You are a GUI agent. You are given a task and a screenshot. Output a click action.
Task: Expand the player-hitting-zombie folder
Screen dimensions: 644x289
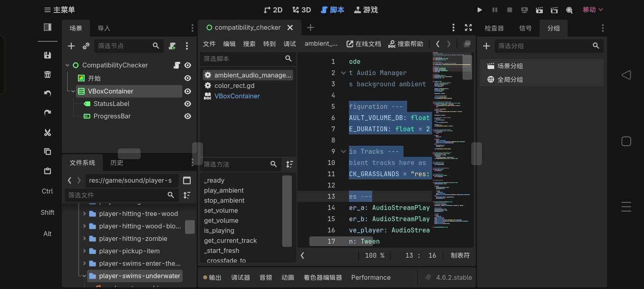point(84,238)
